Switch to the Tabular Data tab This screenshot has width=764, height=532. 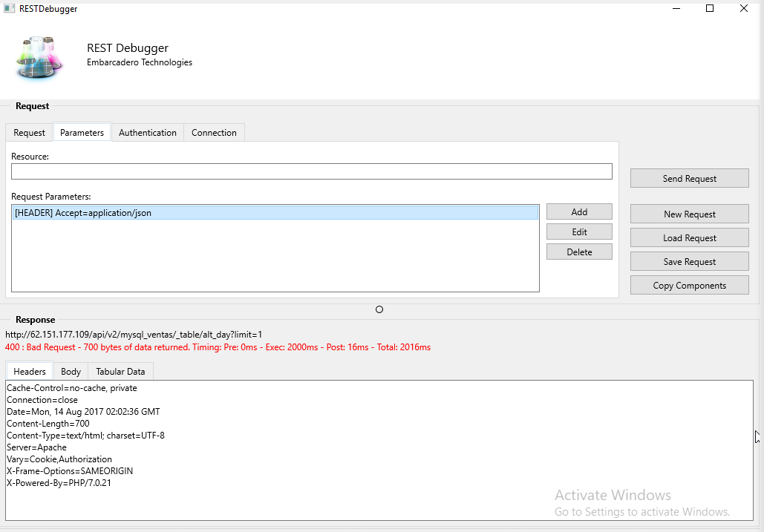pos(120,372)
